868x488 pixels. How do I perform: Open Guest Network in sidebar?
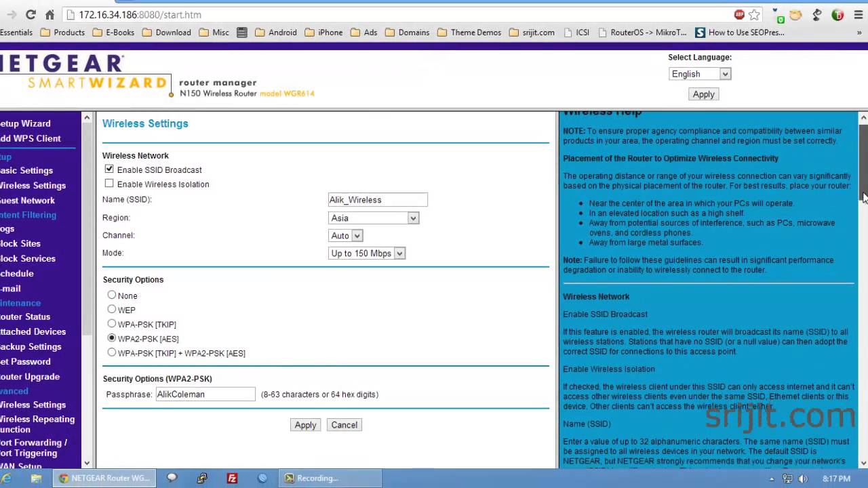tap(27, 200)
